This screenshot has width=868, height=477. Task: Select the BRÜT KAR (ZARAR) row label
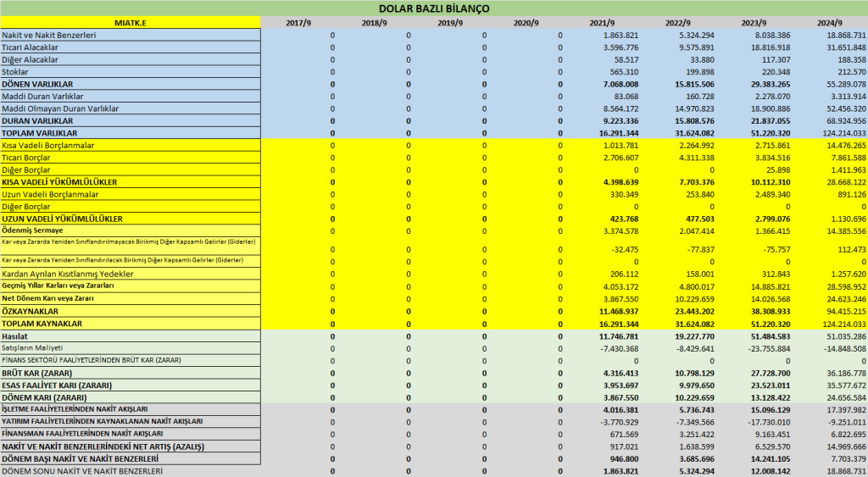pyautogui.click(x=37, y=373)
